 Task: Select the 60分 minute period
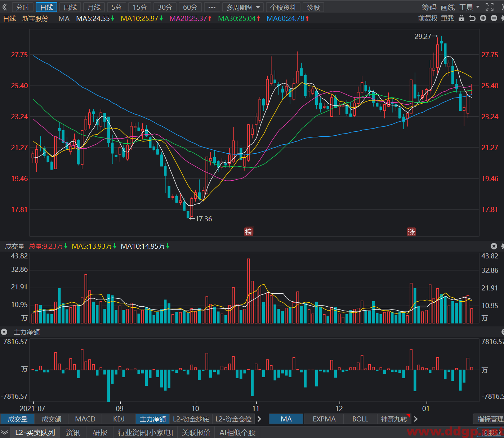pyautogui.click(x=190, y=7)
